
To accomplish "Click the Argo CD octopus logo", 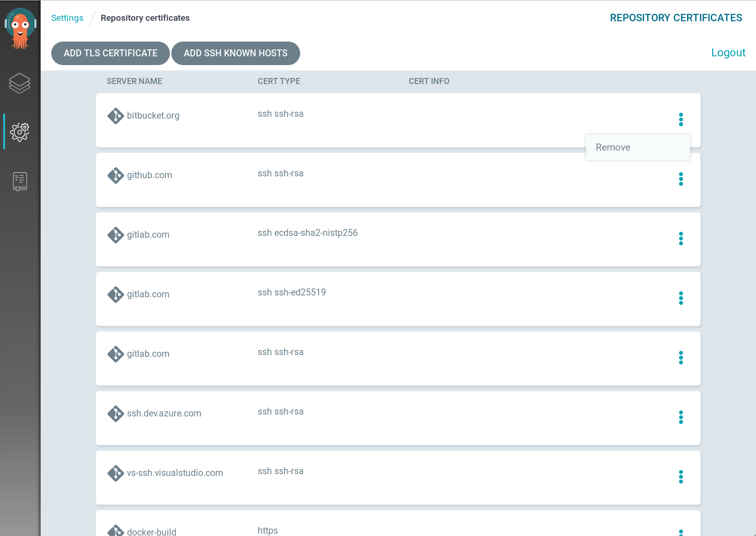I will (20, 29).
